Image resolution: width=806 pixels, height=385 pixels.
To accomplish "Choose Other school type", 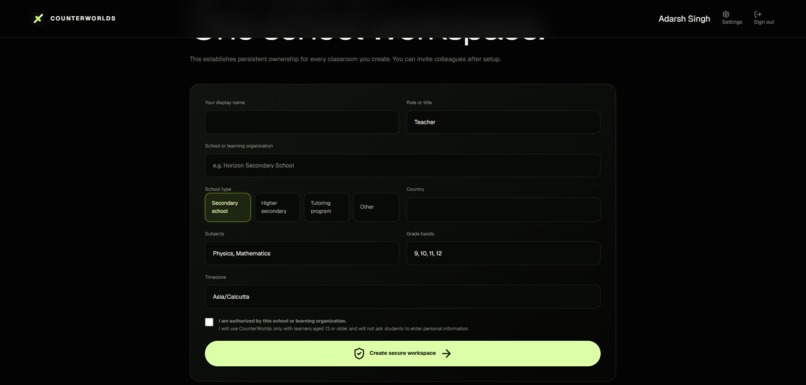I will 376,207.
